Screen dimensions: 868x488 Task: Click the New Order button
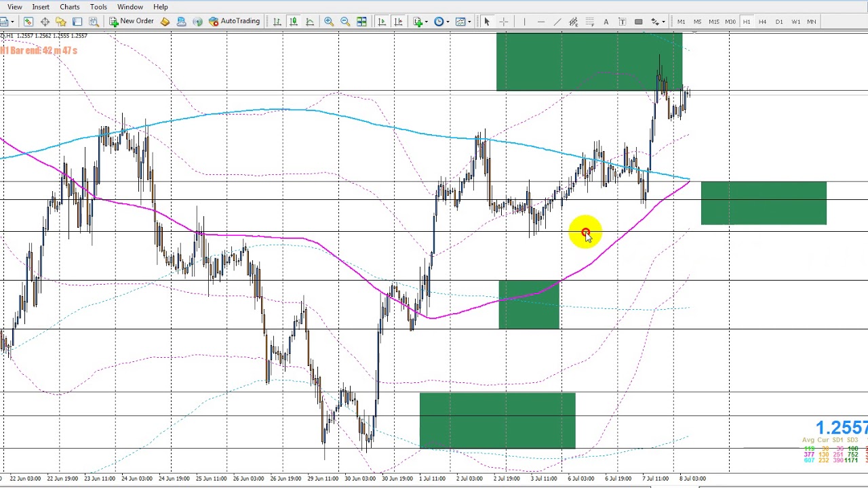click(x=132, y=22)
